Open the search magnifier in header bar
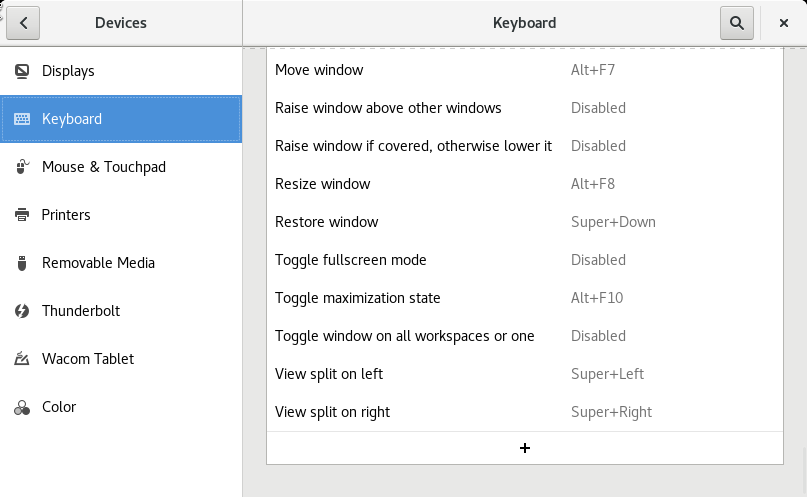Image resolution: width=807 pixels, height=497 pixels. point(736,23)
